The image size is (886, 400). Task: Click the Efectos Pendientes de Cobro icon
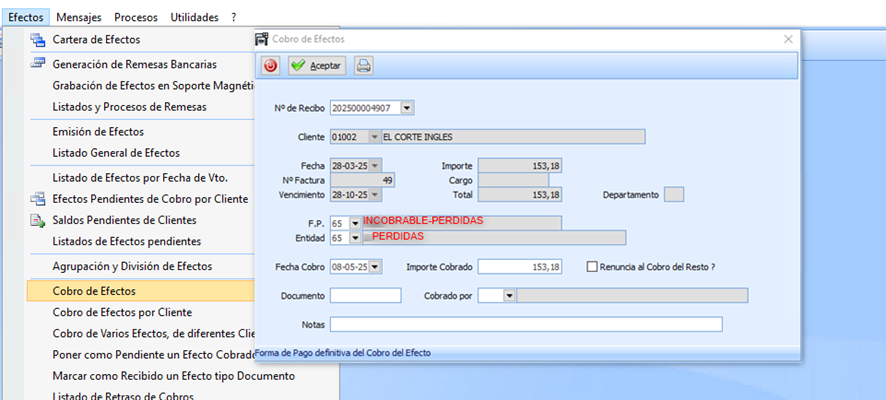point(38,198)
